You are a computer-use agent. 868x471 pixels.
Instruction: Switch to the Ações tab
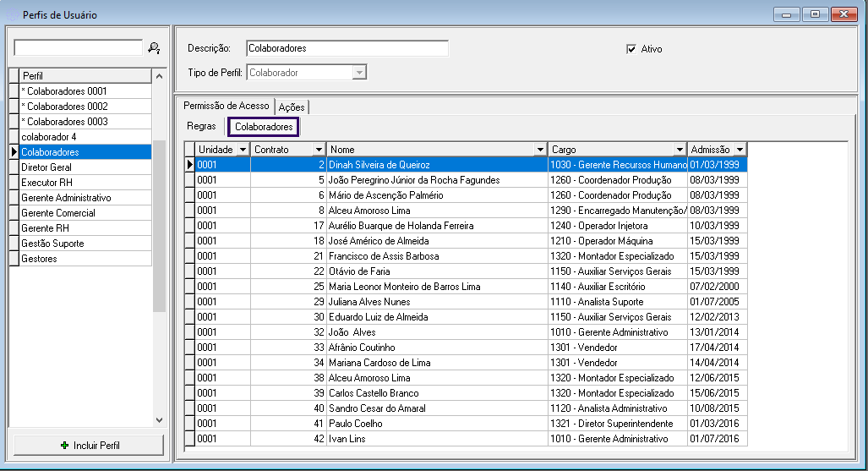click(x=292, y=107)
